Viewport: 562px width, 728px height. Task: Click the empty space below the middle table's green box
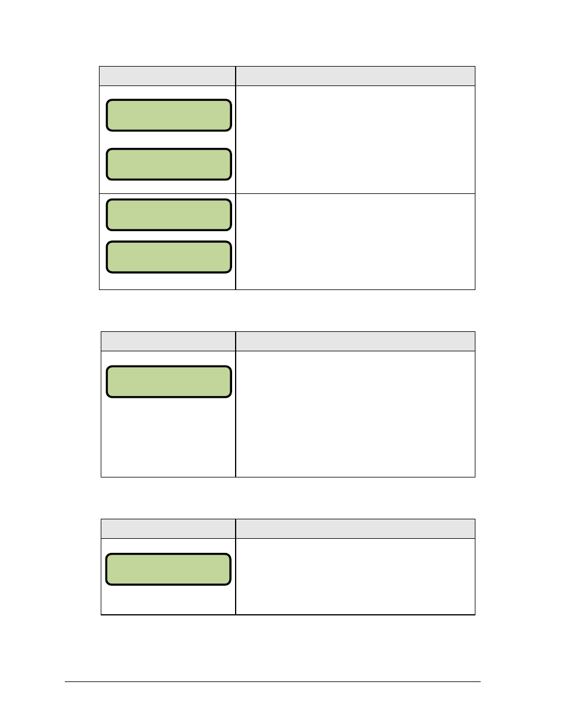tap(168, 437)
